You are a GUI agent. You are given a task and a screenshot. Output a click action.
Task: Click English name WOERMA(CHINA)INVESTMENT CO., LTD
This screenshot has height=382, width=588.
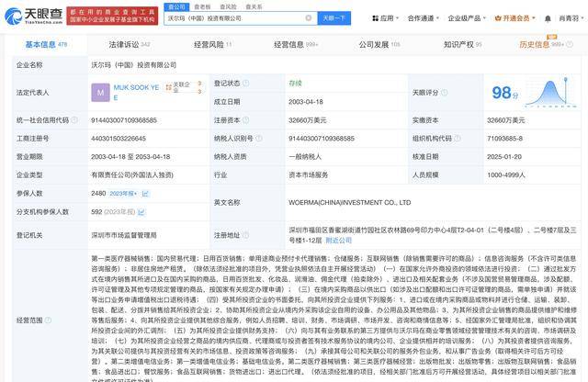click(349, 202)
